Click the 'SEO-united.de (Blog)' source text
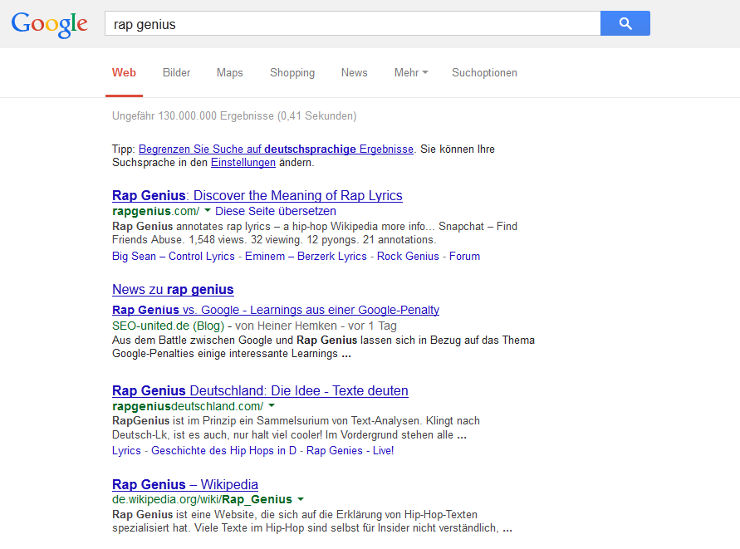This screenshot has height=549, width=740. (x=168, y=326)
